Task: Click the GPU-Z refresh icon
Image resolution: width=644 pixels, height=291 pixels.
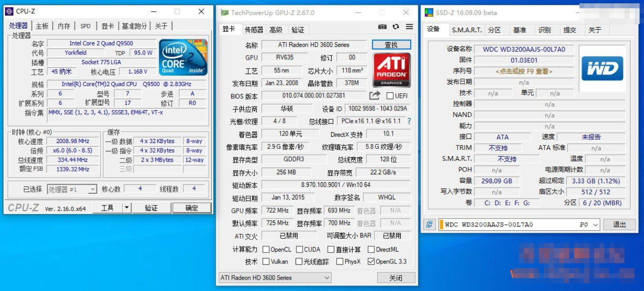Action: tap(396, 27)
